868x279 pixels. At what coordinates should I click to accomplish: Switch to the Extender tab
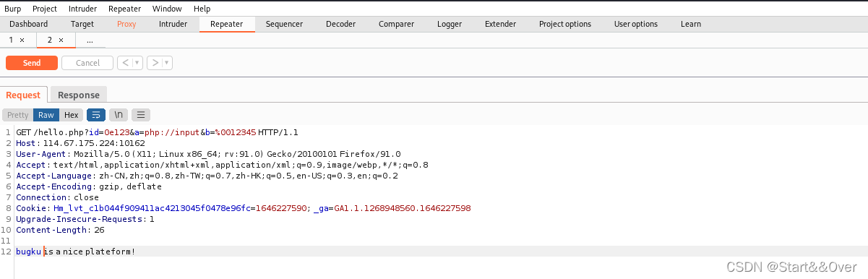pyautogui.click(x=500, y=24)
